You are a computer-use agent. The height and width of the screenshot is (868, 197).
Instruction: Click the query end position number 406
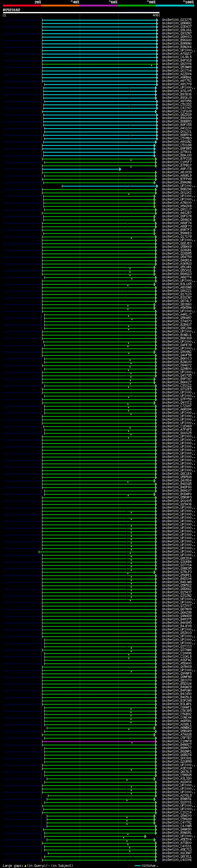[155, 15]
